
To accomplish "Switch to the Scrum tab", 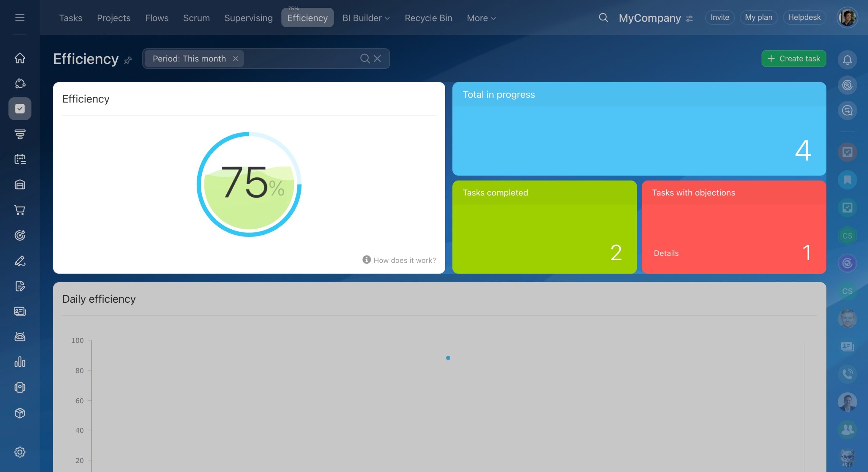I will point(196,18).
